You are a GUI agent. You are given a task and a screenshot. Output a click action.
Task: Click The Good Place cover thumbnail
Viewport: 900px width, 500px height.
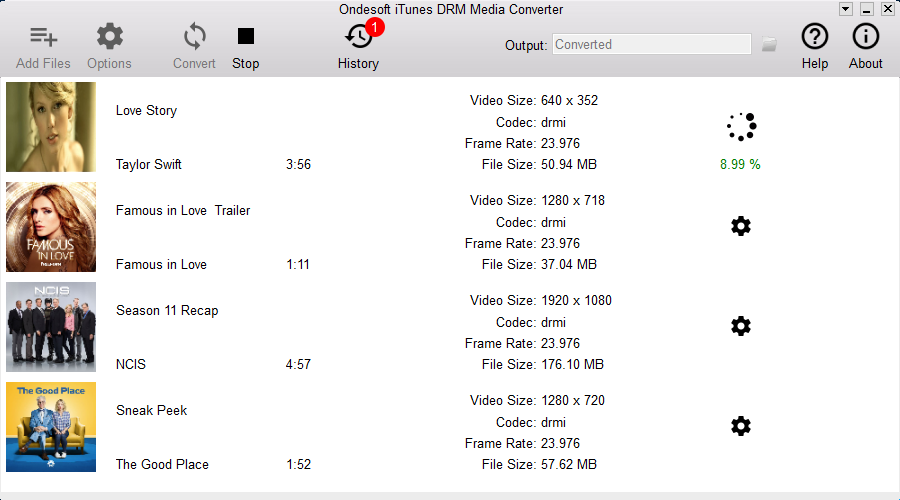click(x=51, y=427)
